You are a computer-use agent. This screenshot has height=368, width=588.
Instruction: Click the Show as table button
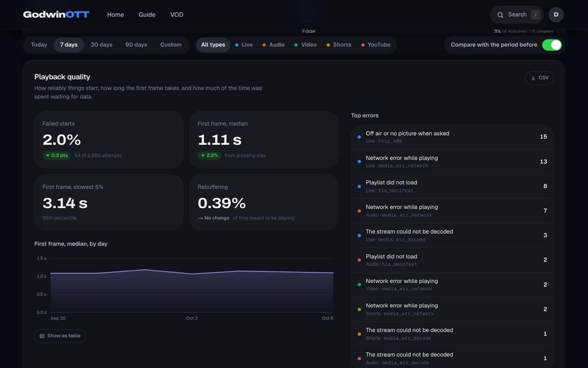coord(60,336)
